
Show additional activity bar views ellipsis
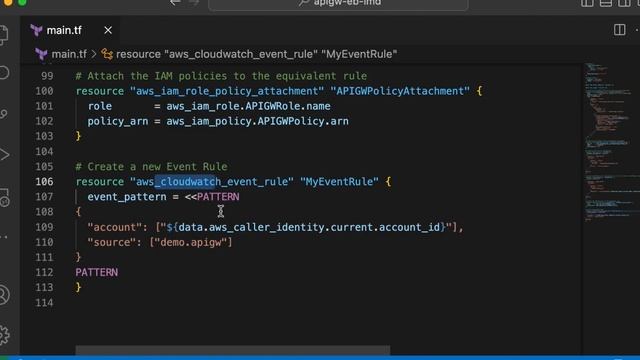point(4,237)
